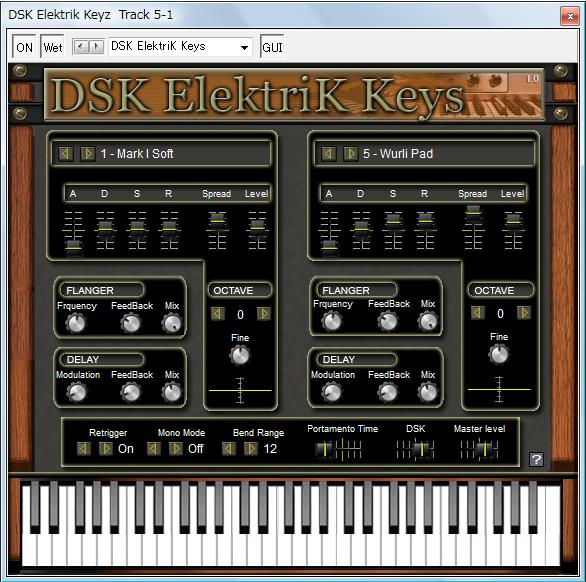
Task: Click the Portamento Time slider
Action: point(338,449)
